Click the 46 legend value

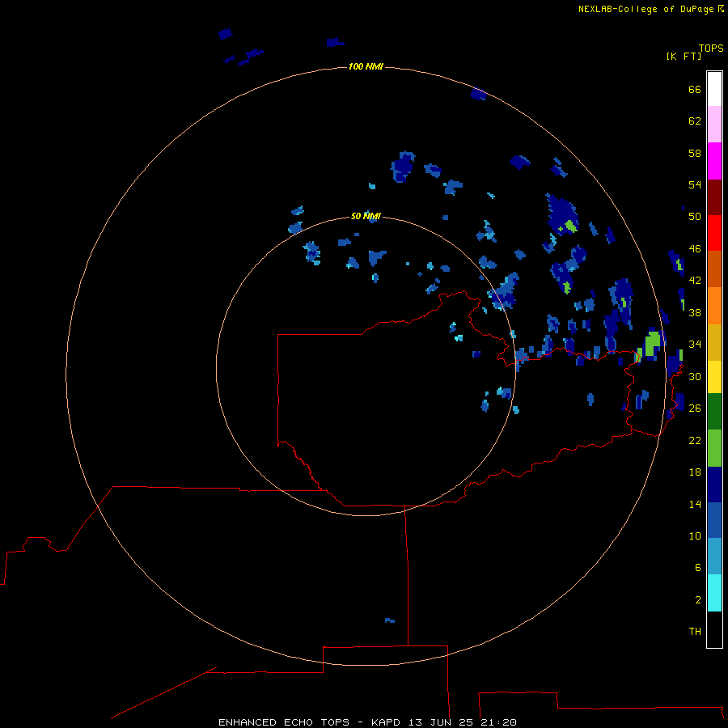tap(695, 249)
